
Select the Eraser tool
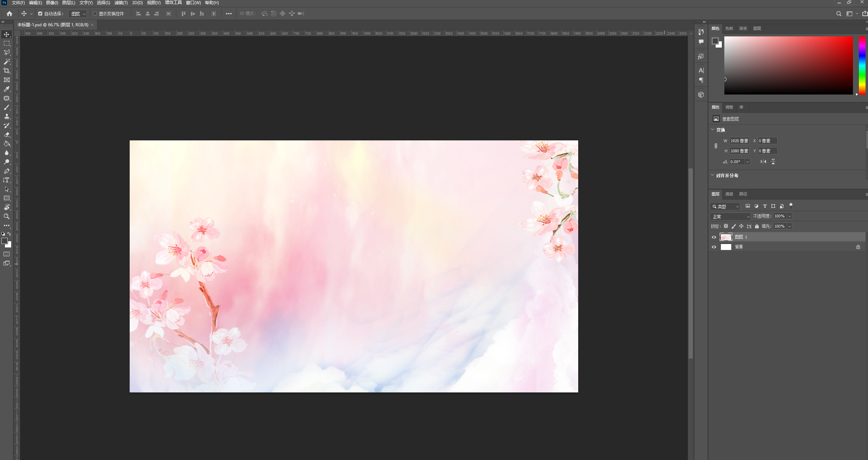pos(7,134)
